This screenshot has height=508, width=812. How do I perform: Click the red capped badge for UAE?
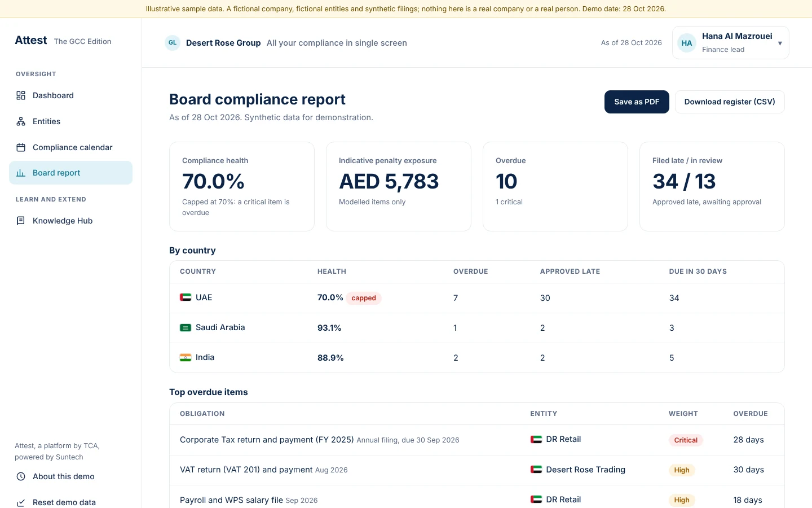point(364,298)
